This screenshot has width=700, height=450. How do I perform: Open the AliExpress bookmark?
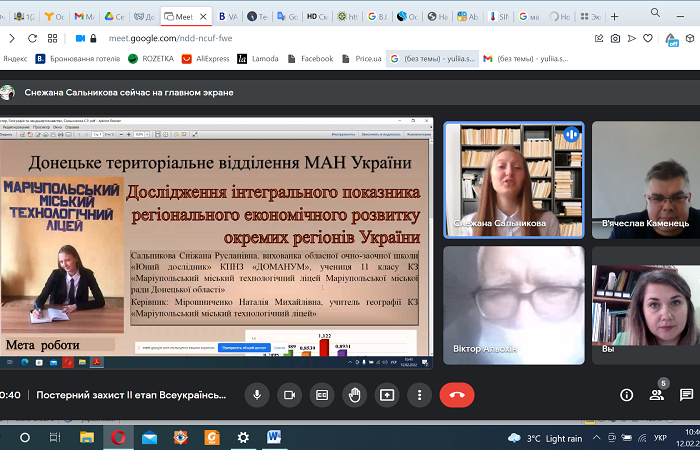pyautogui.click(x=205, y=59)
